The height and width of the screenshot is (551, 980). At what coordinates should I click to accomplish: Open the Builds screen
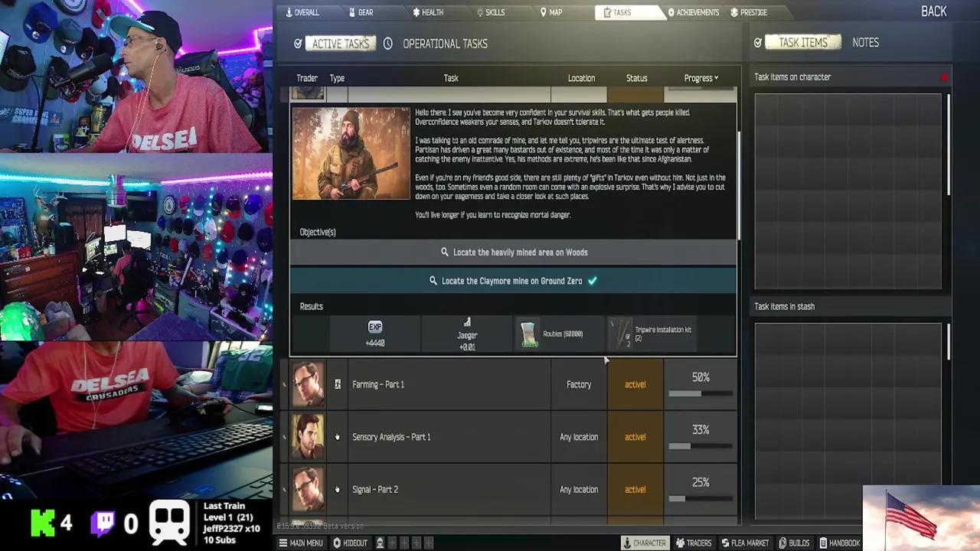(794, 543)
